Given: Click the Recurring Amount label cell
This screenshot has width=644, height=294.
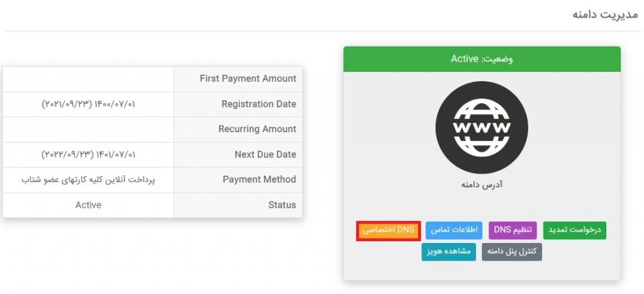Looking at the screenshot, I should [238, 130].
